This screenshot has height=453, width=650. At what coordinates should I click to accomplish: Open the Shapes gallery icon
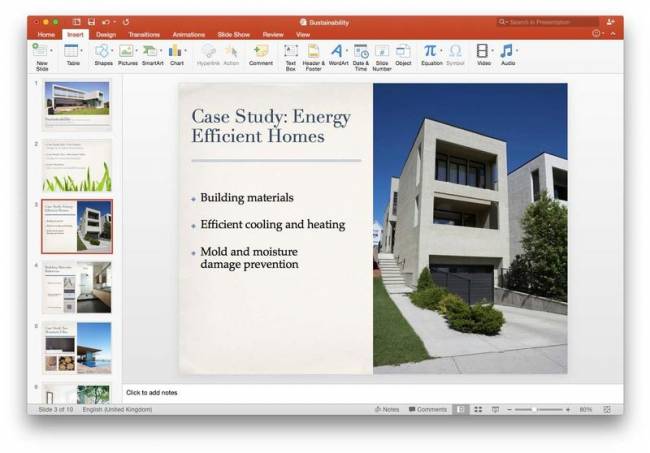pos(102,51)
